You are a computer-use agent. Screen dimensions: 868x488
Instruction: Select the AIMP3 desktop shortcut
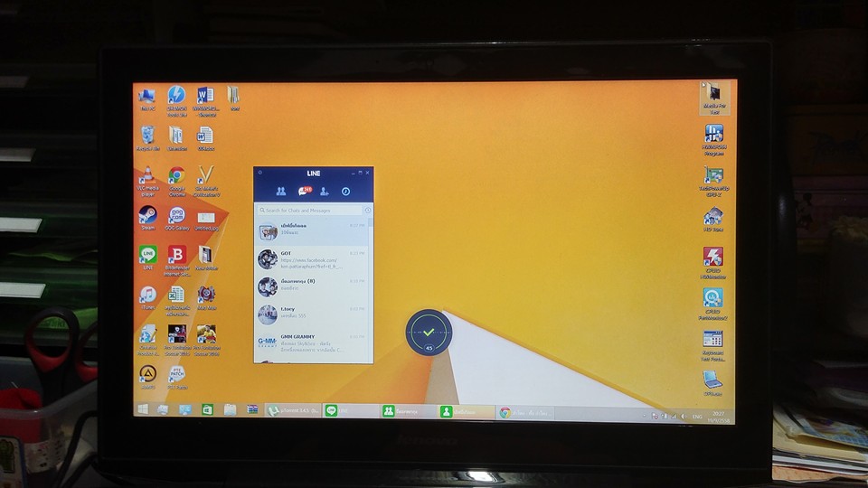147,378
